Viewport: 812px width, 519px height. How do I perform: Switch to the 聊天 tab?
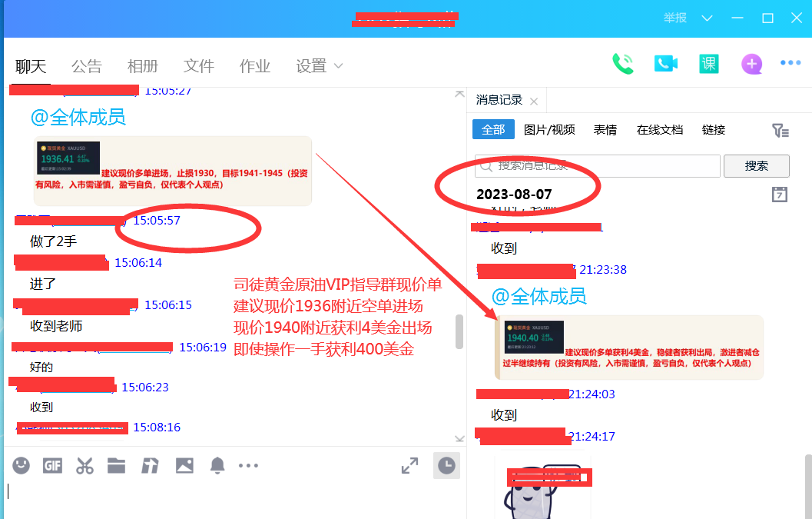pyautogui.click(x=31, y=66)
